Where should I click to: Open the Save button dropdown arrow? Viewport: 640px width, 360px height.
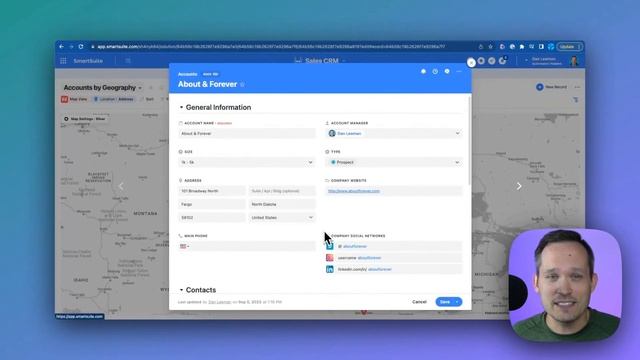tap(458, 302)
